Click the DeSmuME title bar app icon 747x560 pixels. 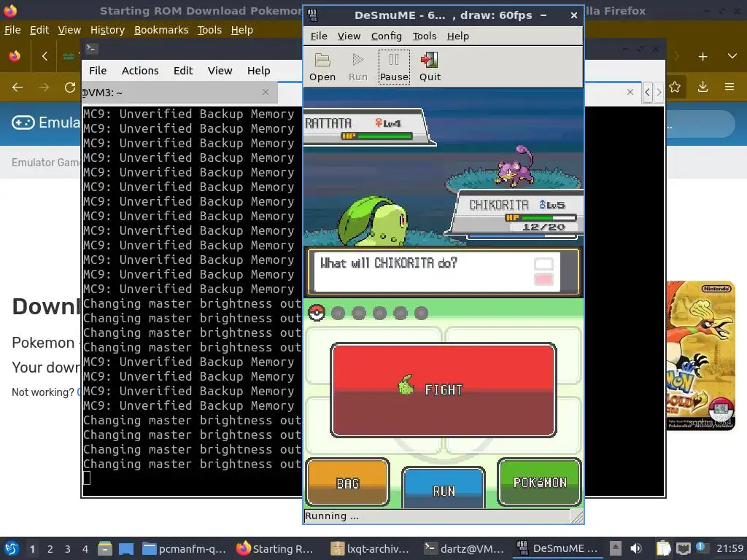312,15
